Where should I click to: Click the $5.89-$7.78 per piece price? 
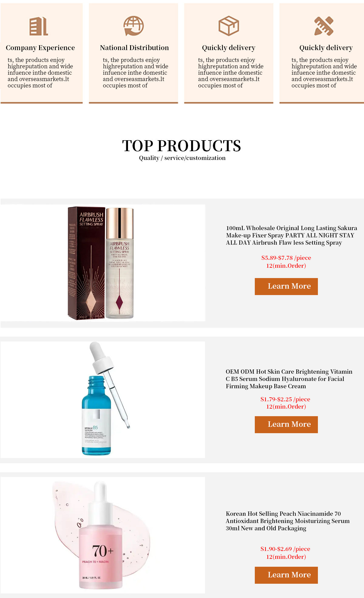click(286, 258)
